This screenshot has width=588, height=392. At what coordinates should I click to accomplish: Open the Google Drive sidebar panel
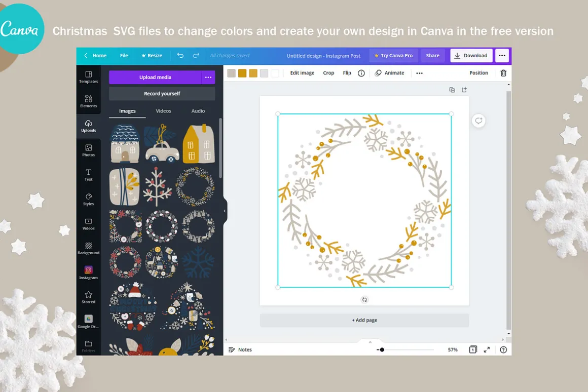point(89,322)
